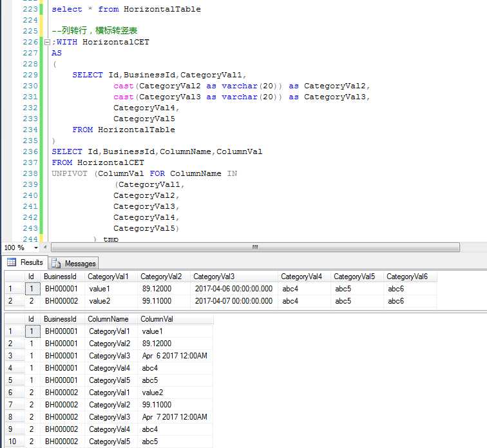The height and width of the screenshot is (448, 487).
Task: Click line number 229 in the gutter
Action: coord(30,75)
